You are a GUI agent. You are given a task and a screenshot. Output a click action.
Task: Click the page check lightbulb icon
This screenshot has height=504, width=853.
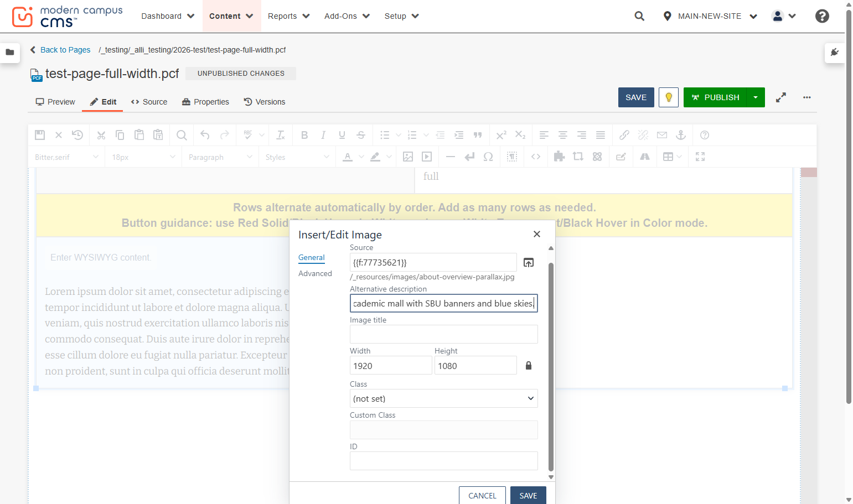669,97
